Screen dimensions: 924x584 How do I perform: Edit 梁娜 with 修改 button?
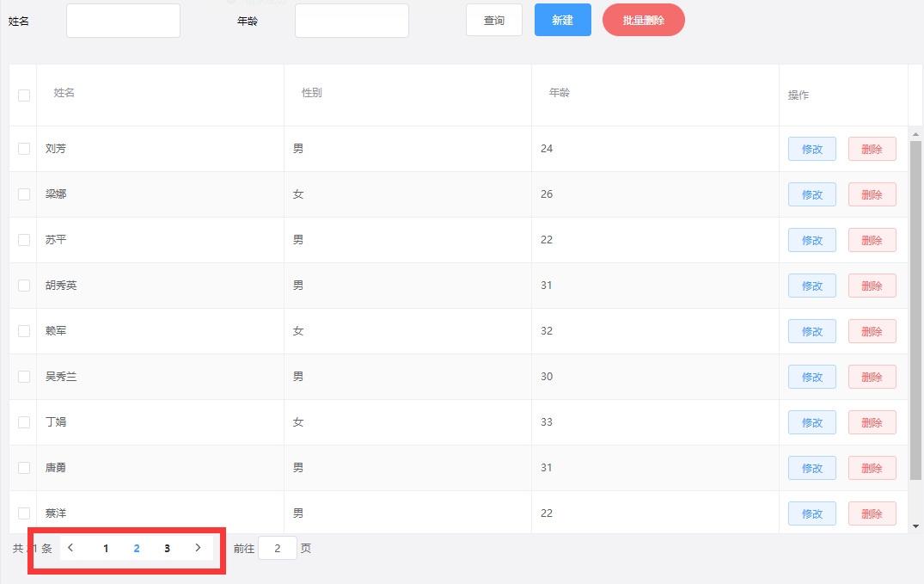[x=812, y=194]
